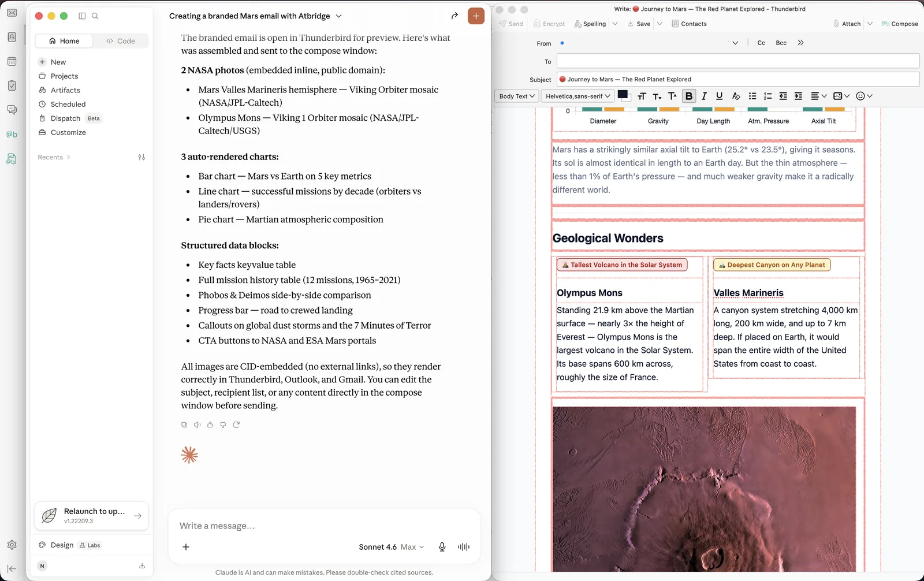Open Dispatch Beta in Claude sidebar
The height and width of the screenshot is (581, 924).
point(69,118)
